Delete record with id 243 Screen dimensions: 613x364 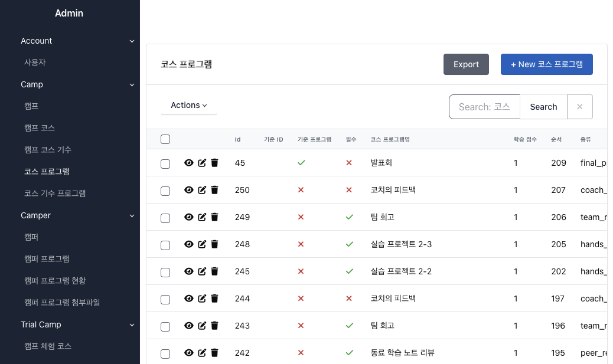point(214,326)
